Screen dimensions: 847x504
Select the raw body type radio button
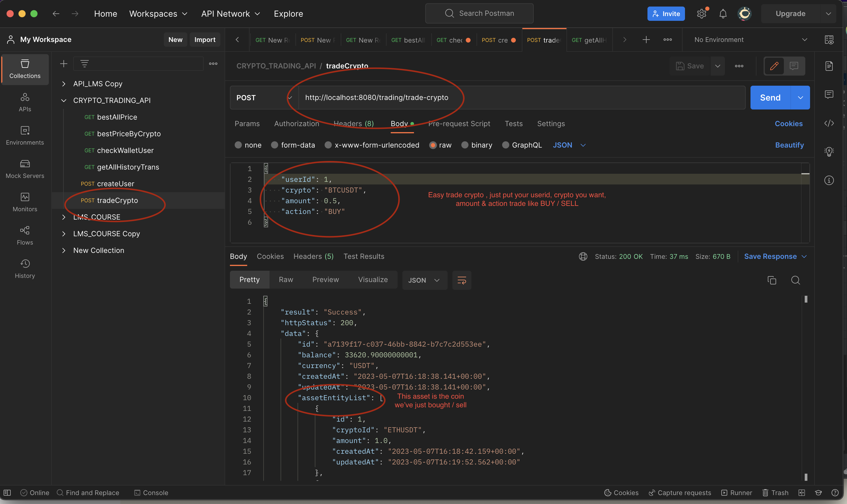433,145
